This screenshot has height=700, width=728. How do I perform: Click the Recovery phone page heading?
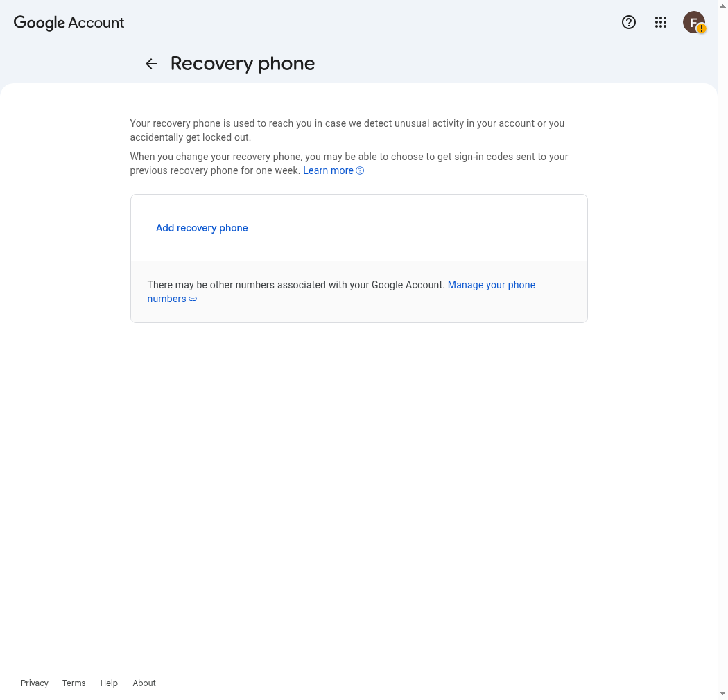(x=243, y=64)
